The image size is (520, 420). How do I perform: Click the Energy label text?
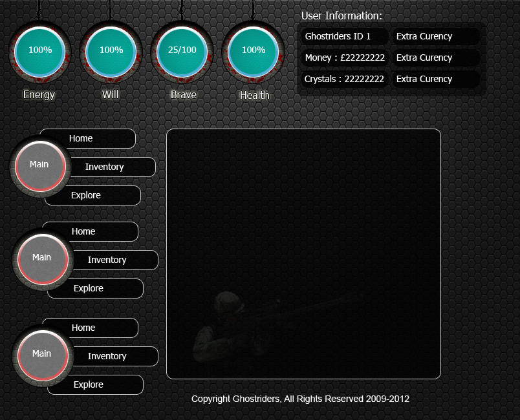[x=39, y=95]
